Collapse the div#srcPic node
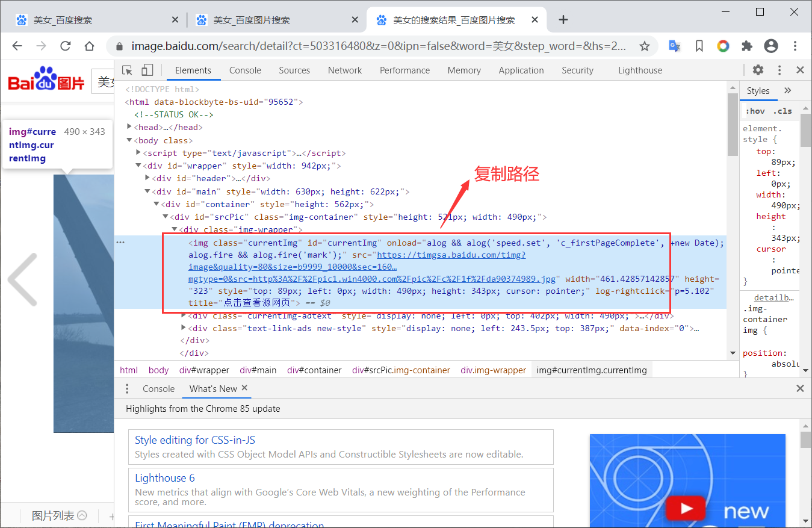812x528 pixels. pyautogui.click(x=166, y=217)
